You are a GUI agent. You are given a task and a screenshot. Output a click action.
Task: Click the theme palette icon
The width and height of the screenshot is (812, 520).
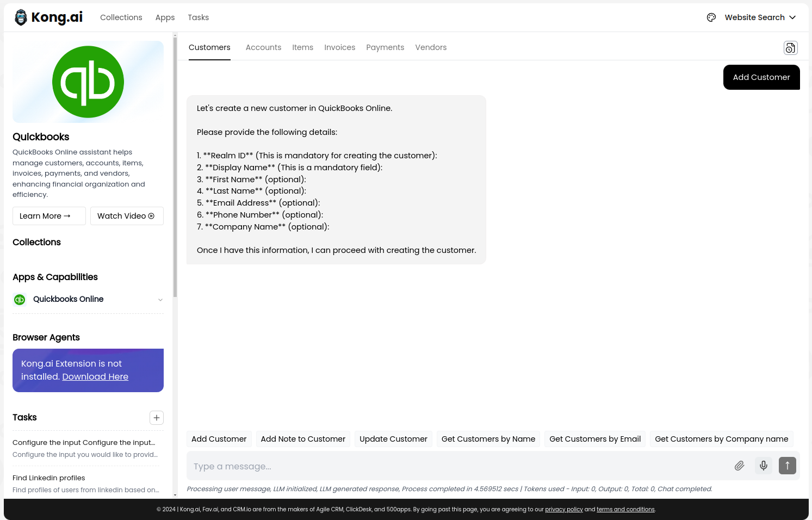tap(711, 17)
